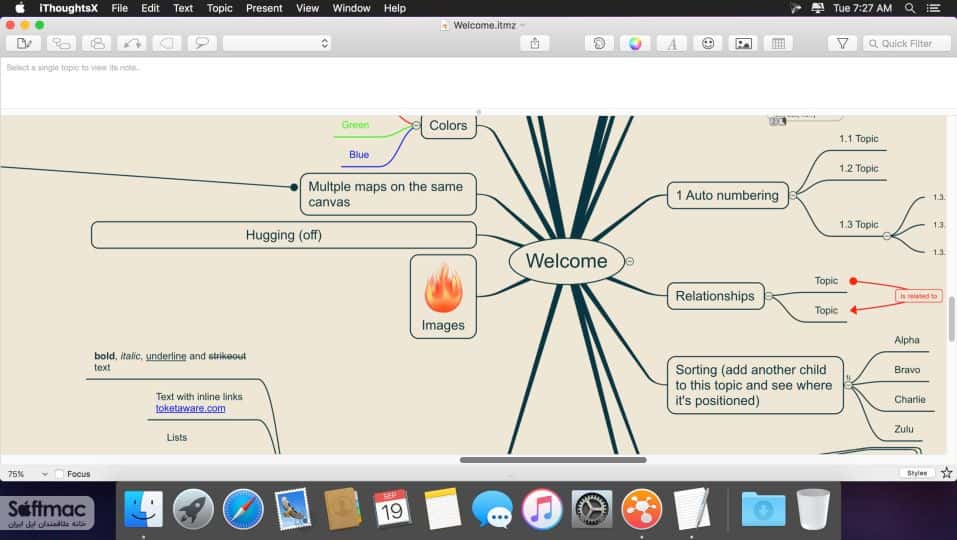The width and height of the screenshot is (957, 540).
Task: Open the Window menu
Action: (x=352, y=8)
